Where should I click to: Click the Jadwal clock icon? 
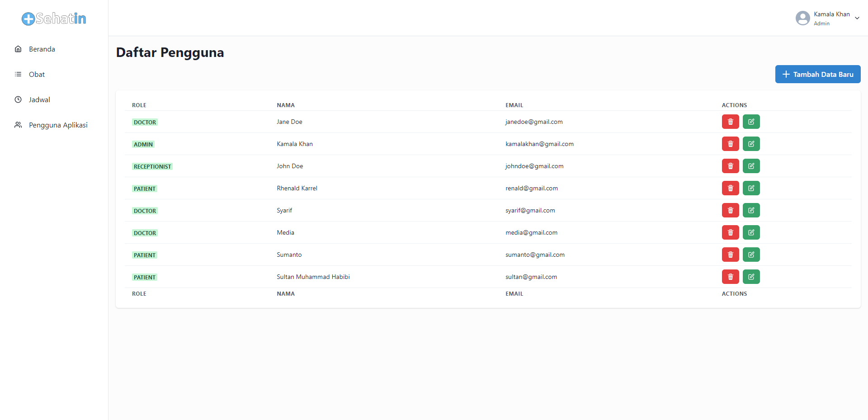18,99
